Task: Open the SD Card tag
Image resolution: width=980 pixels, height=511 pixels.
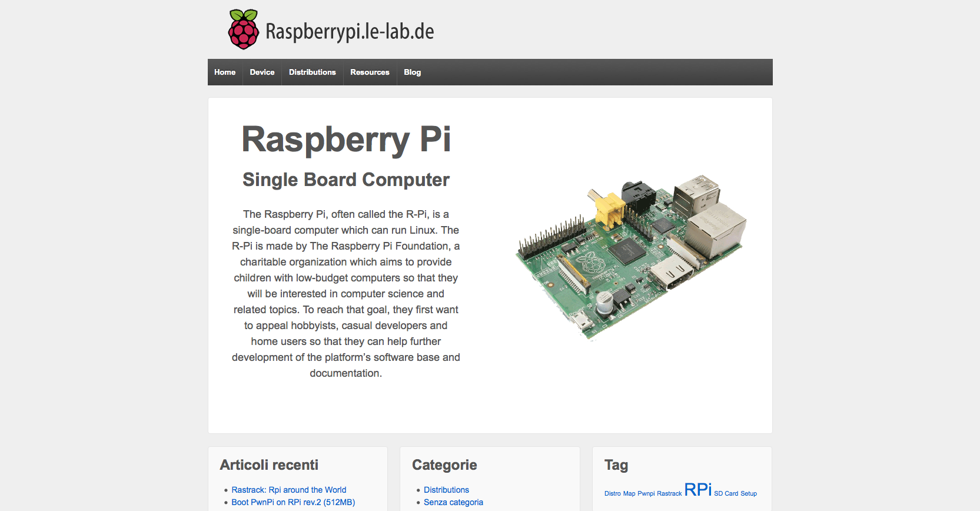Action: click(726, 493)
